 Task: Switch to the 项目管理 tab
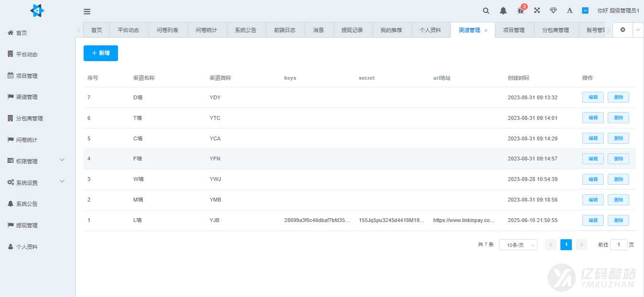point(514,30)
